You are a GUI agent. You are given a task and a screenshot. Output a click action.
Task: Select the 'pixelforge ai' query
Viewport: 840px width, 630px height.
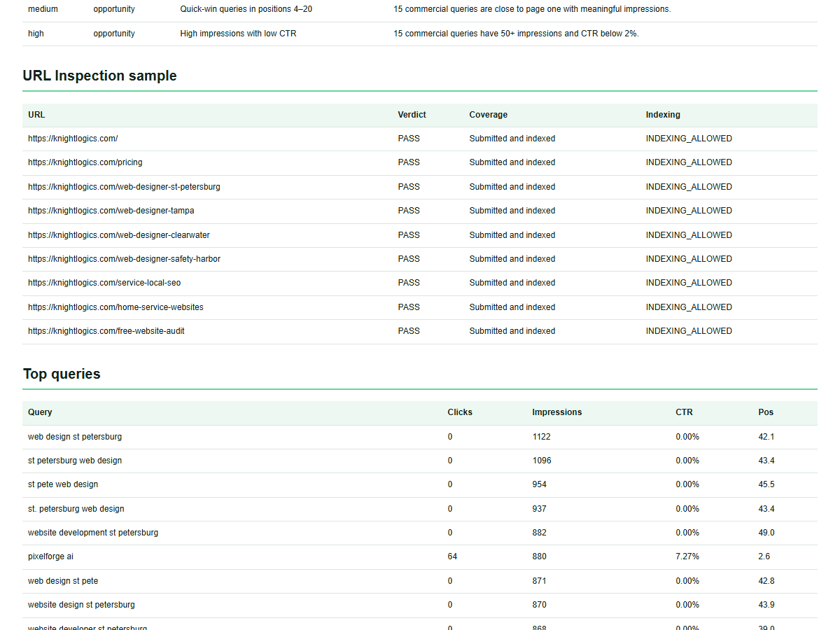[50, 556]
